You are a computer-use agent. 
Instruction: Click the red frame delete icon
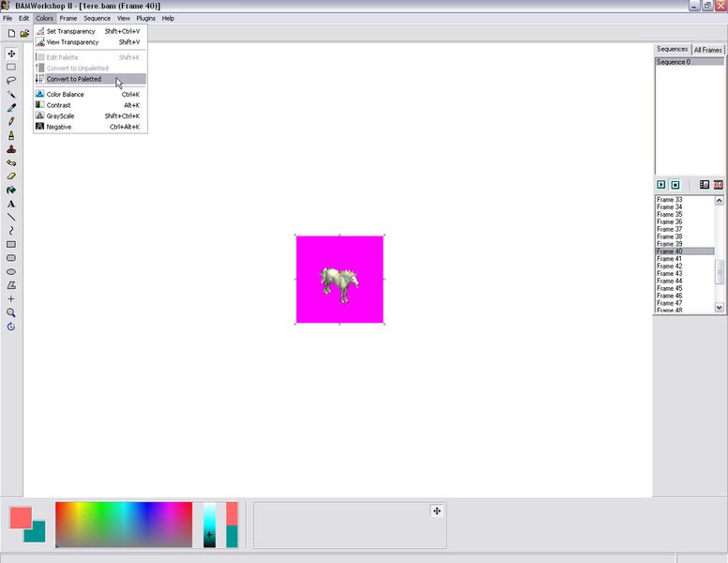point(719,185)
